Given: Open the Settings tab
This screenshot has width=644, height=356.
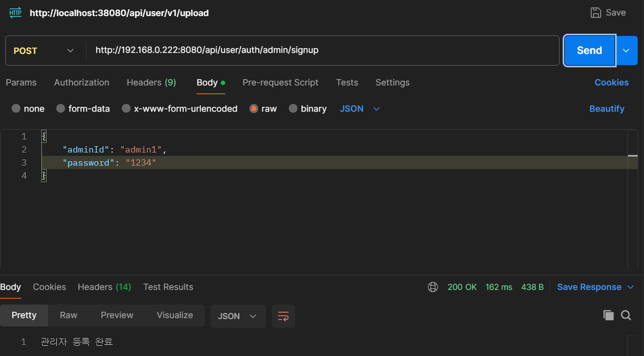Looking at the screenshot, I should coord(393,83).
